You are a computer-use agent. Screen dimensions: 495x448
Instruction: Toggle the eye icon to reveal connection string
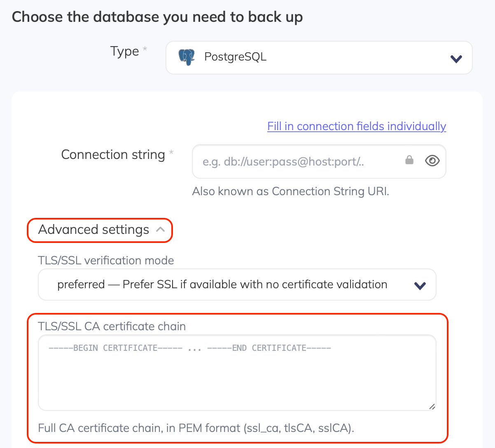432,161
